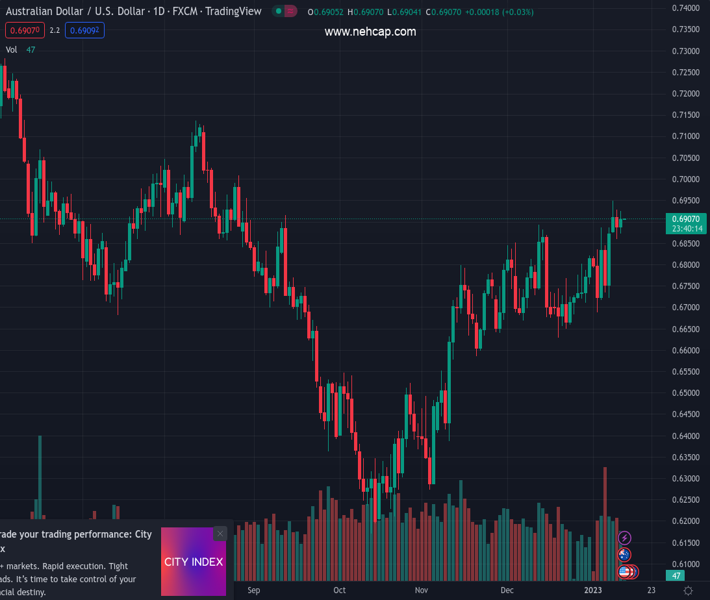Click the 0.70000 price level on axis
This screenshot has height=600, width=710.
[x=686, y=179]
